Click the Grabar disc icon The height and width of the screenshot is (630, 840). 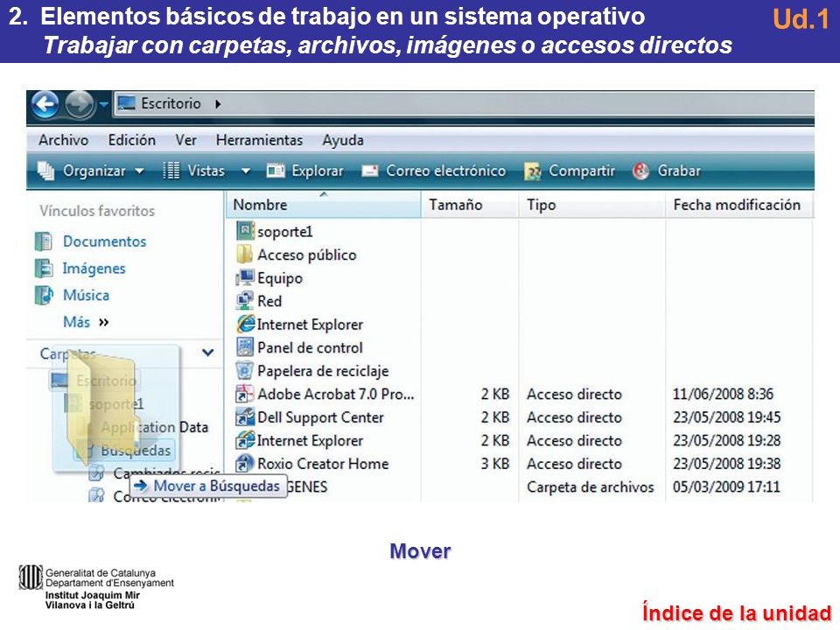(640, 171)
